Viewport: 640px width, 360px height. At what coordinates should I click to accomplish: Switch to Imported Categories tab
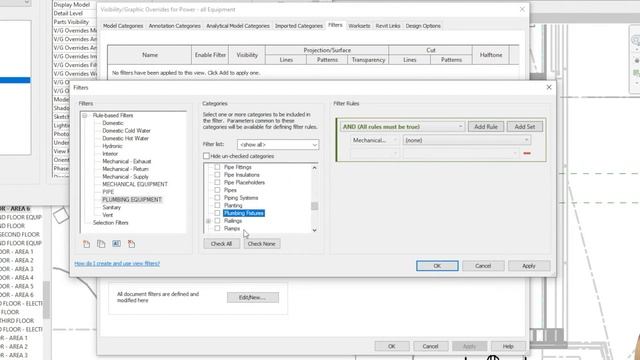pos(299,26)
